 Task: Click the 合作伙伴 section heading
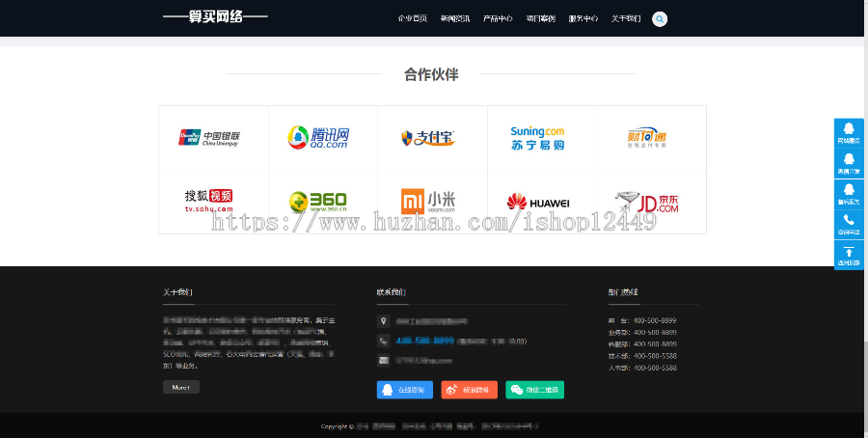431,74
